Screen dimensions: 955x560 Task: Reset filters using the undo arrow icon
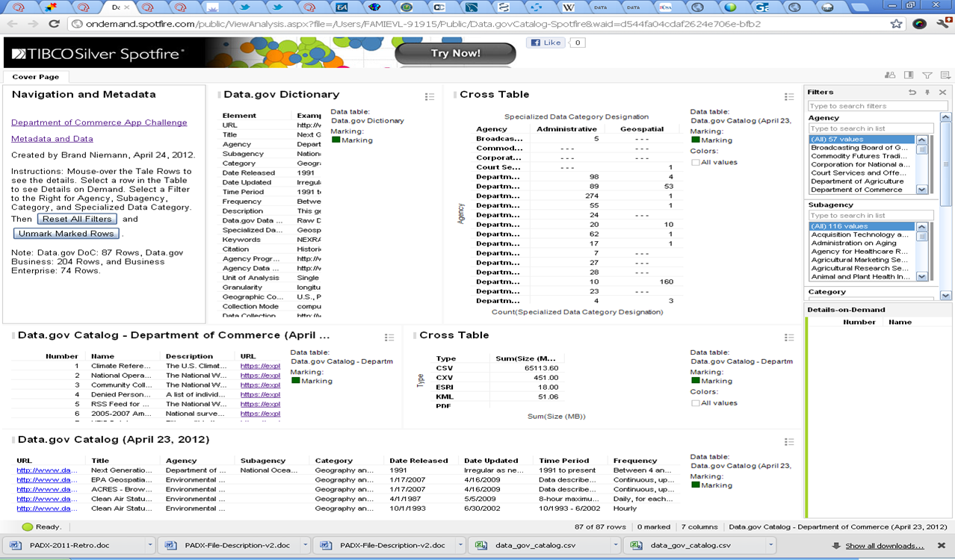click(912, 93)
